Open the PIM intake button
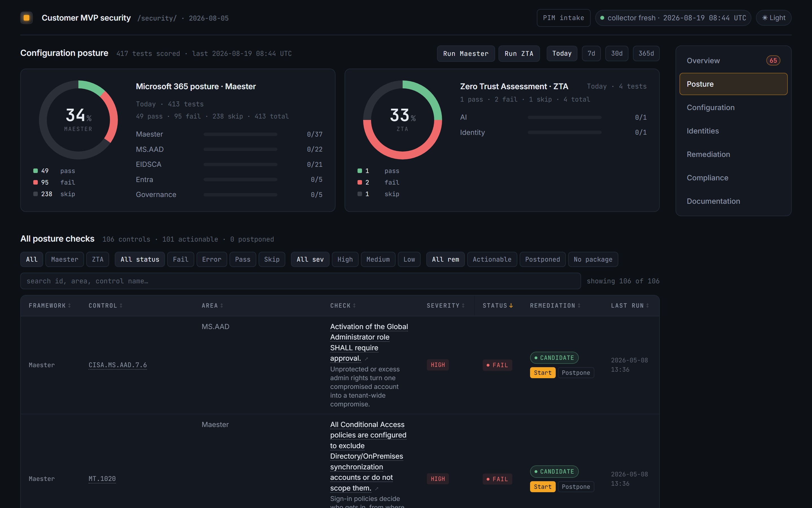 click(563, 18)
